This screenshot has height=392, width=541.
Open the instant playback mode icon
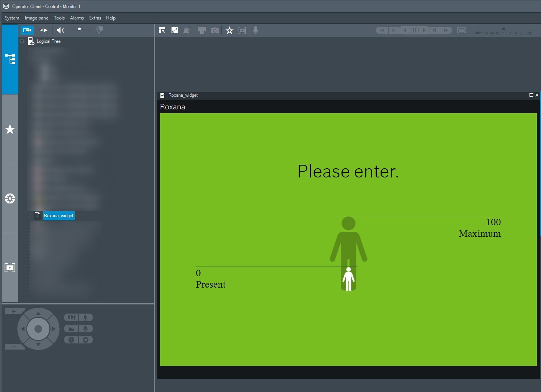click(44, 30)
